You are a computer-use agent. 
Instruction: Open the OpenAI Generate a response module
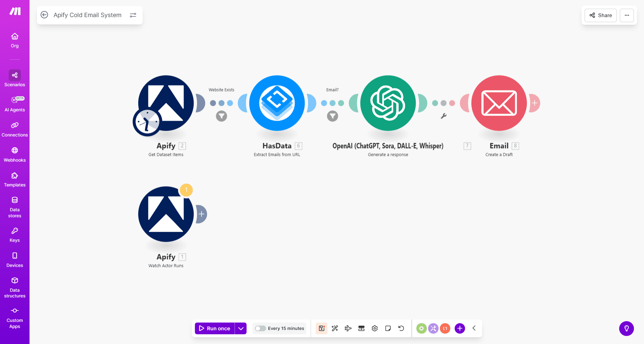click(x=388, y=103)
